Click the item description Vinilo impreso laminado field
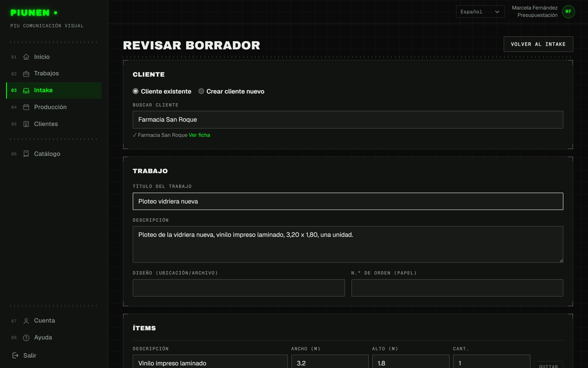588x368 pixels. tap(210, 362)
